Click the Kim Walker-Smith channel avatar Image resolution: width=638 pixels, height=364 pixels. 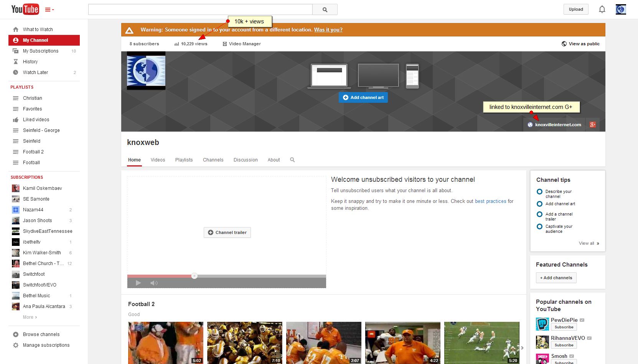16,253
